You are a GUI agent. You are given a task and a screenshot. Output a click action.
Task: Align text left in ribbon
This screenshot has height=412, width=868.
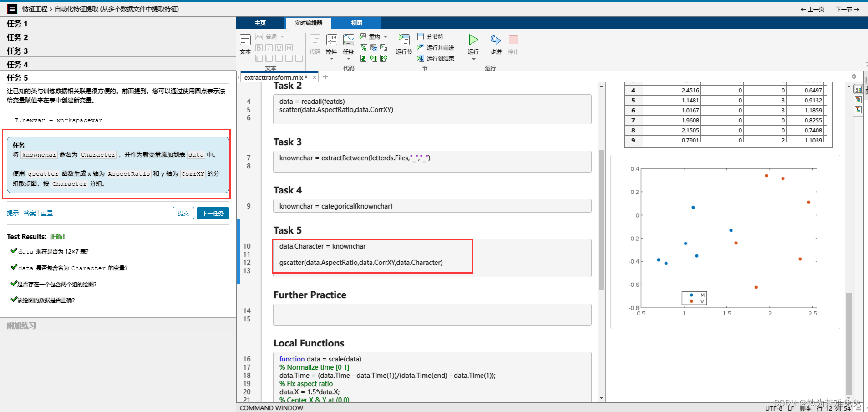[279, 58]
